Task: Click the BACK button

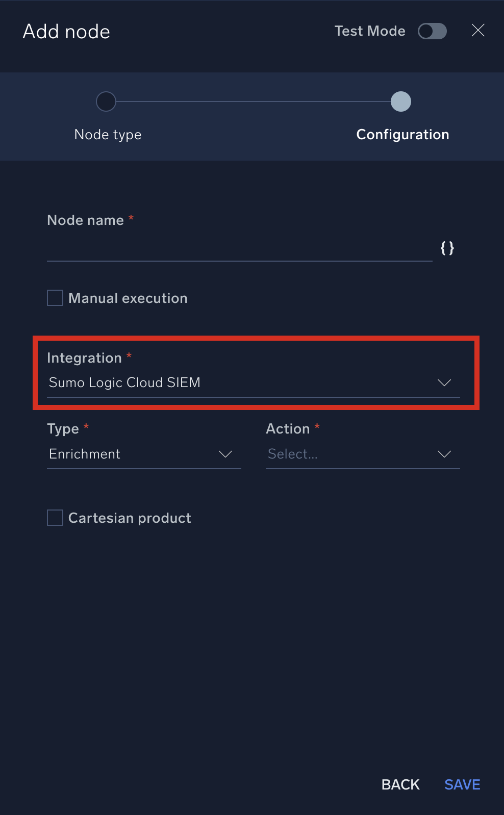Action: (400, 784)
